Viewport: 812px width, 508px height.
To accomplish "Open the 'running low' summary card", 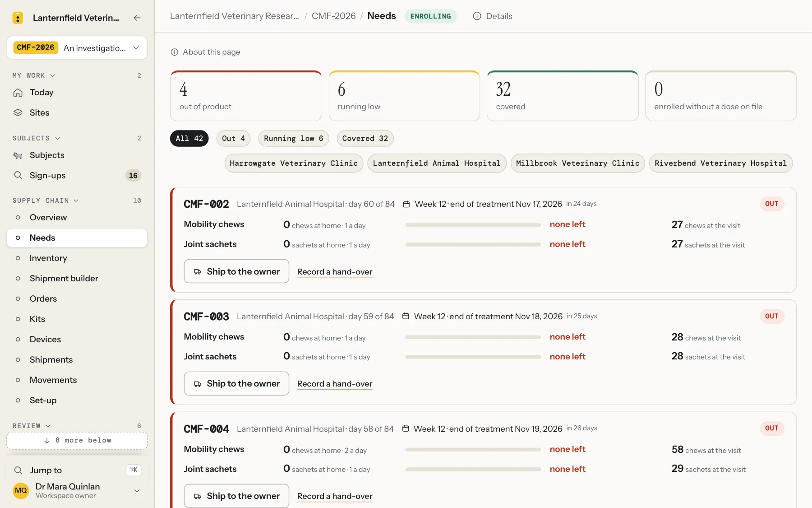I will pos(404,96).
